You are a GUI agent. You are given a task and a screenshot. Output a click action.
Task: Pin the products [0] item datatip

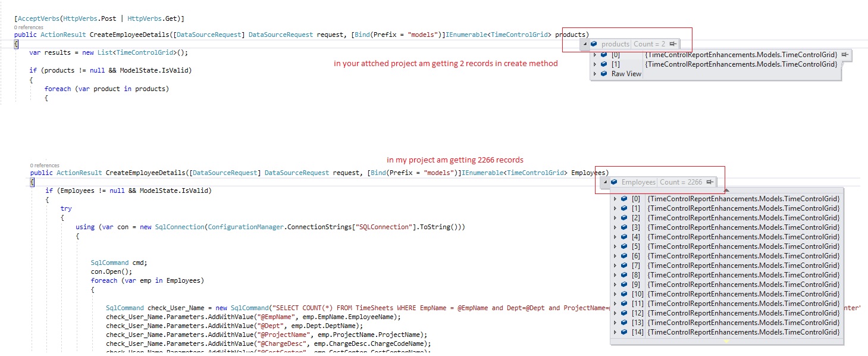coord(845,55)
